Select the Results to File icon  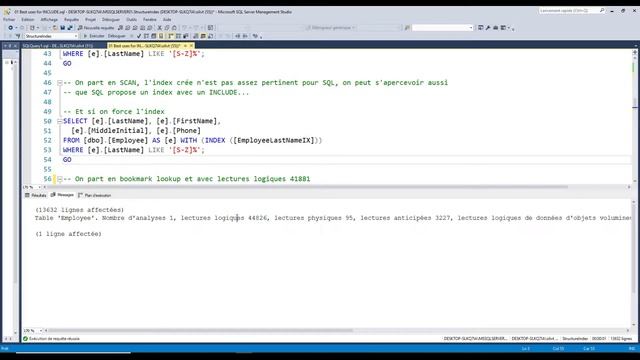(x=210, y=36)
